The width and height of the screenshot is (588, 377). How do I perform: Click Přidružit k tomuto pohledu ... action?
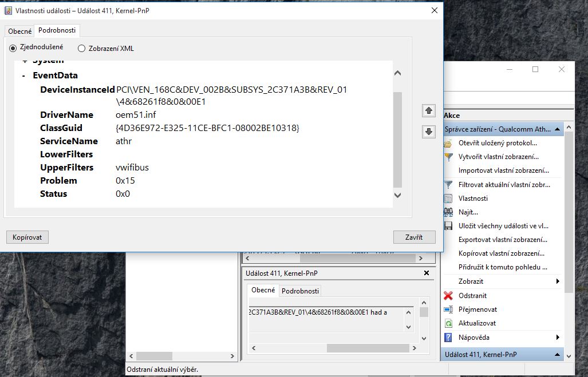click(x=503, y=268)
